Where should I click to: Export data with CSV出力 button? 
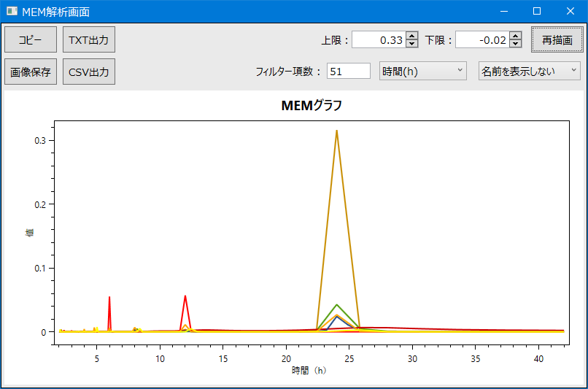(89, 72)
